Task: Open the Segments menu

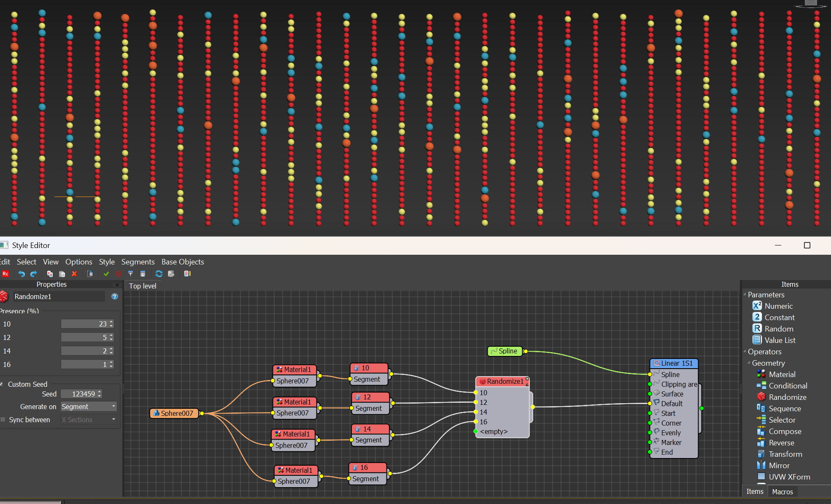Action: coord(138,262)
